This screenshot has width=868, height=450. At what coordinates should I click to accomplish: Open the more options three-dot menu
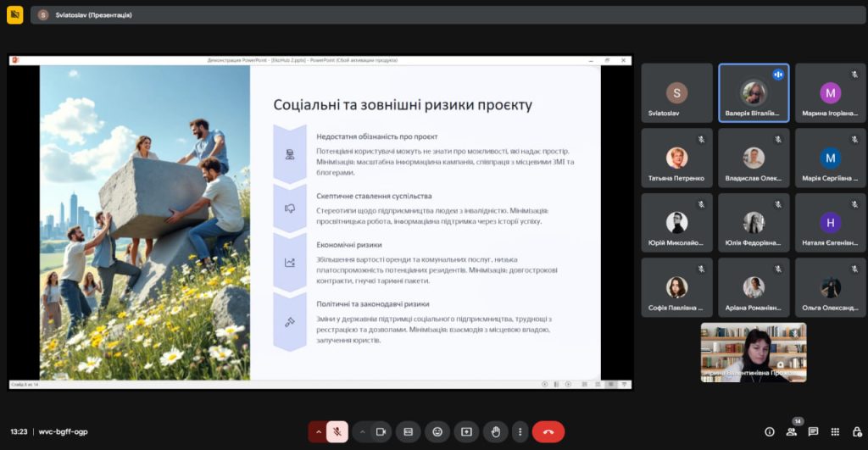pyautogui.click(x=520, y=431)
